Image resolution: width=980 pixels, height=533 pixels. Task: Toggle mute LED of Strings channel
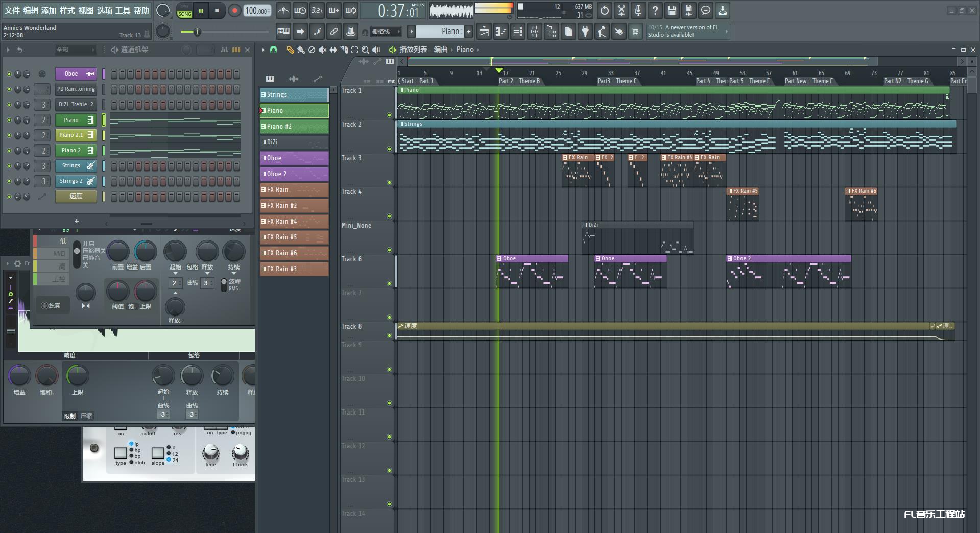(9, 166)
